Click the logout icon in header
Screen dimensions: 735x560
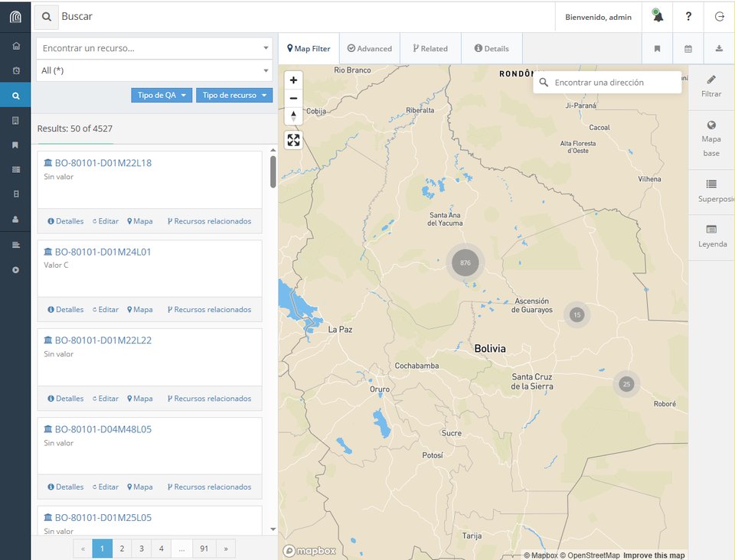click(719, 17)
